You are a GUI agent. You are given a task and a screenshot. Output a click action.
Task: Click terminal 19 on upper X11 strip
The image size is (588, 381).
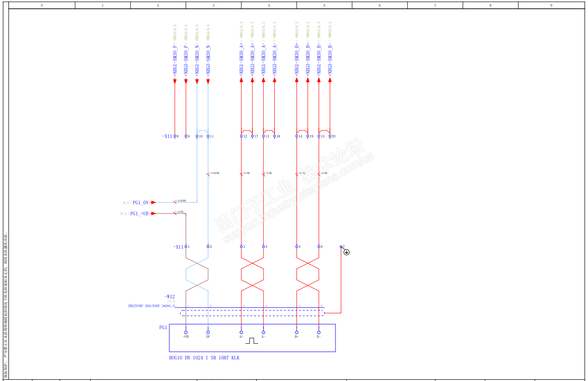(307, 136)
